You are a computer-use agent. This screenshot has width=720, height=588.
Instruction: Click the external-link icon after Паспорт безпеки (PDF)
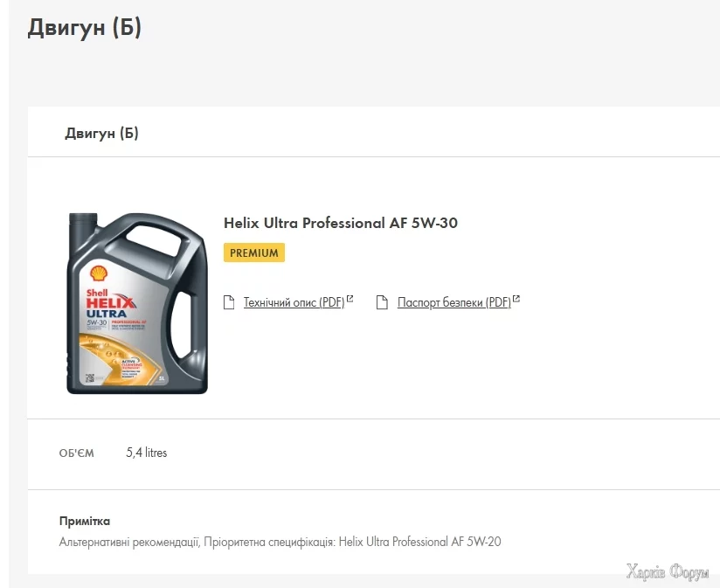(x=516, y=300)
